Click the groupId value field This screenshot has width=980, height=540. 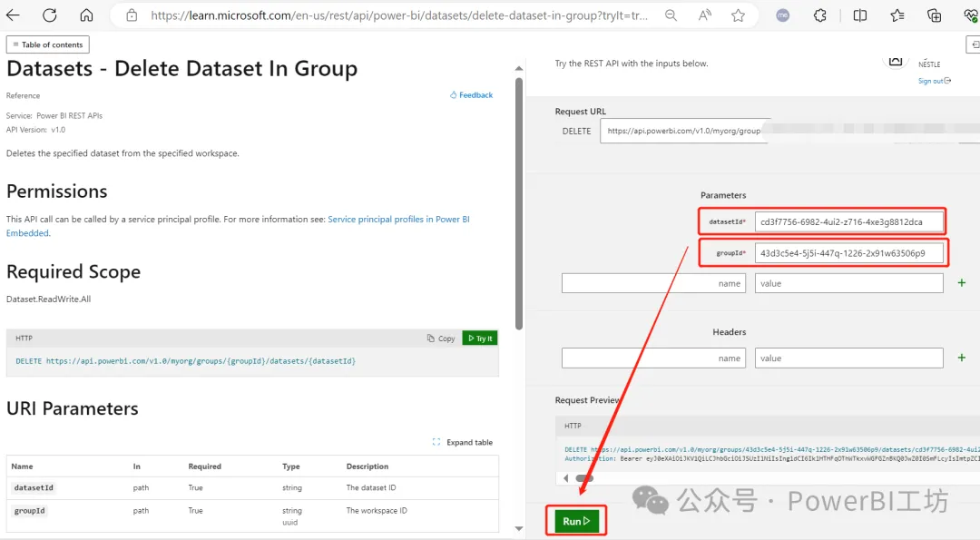click(x=848, y=253)
